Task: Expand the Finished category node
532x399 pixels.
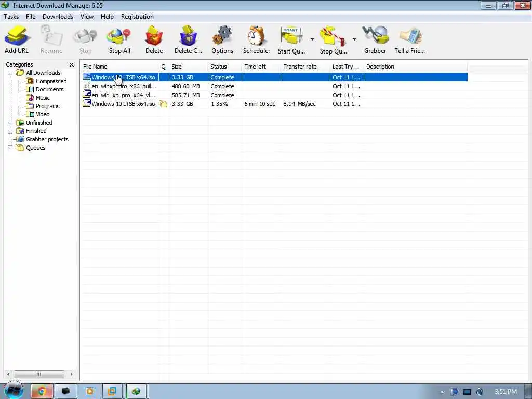Action: pyautogui.click(x=10, y=131)
